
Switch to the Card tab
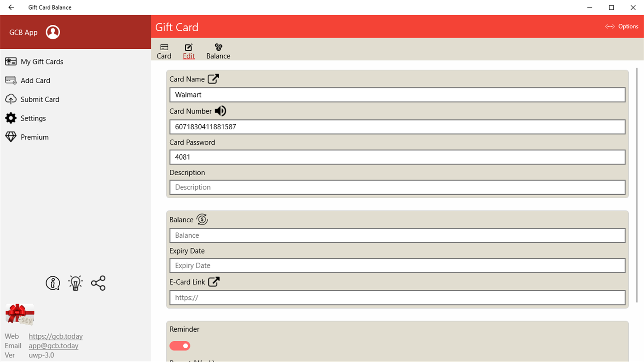[164, 51]
